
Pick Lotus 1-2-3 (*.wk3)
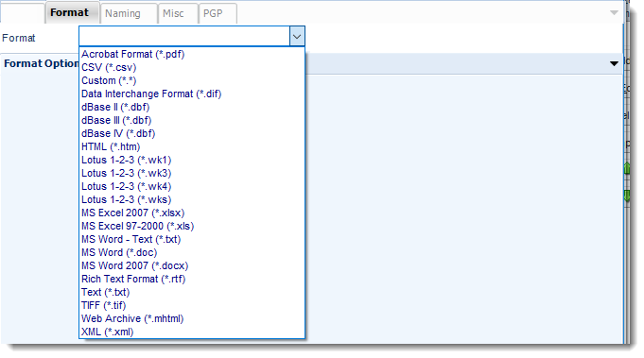coord(192,173)
